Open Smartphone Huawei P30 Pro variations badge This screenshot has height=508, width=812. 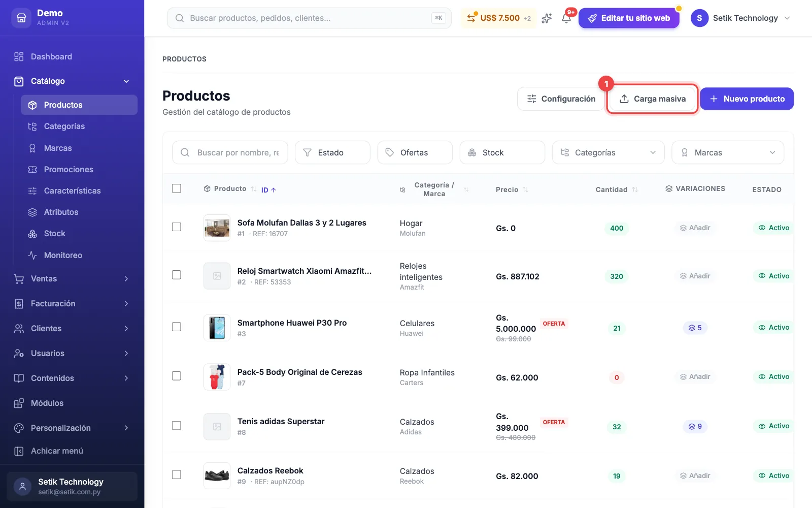[x=695, y=328]
